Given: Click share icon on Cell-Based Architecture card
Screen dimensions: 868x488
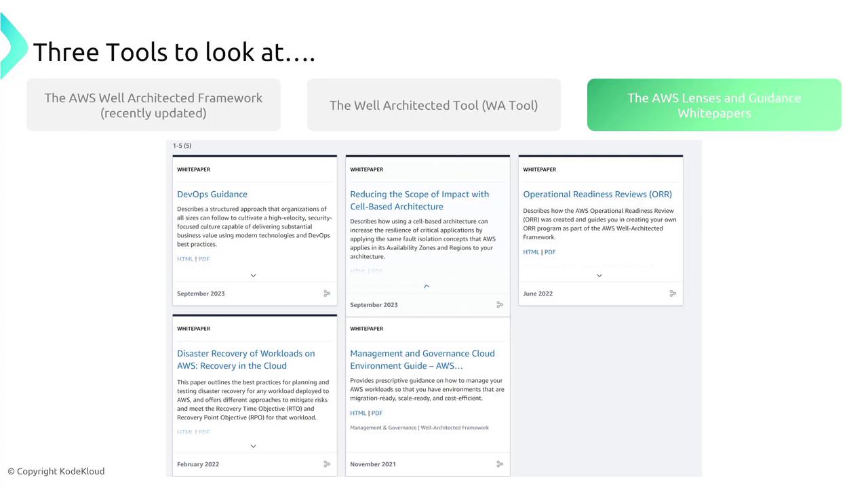Looking at the screenshot, I should [500, 305].
